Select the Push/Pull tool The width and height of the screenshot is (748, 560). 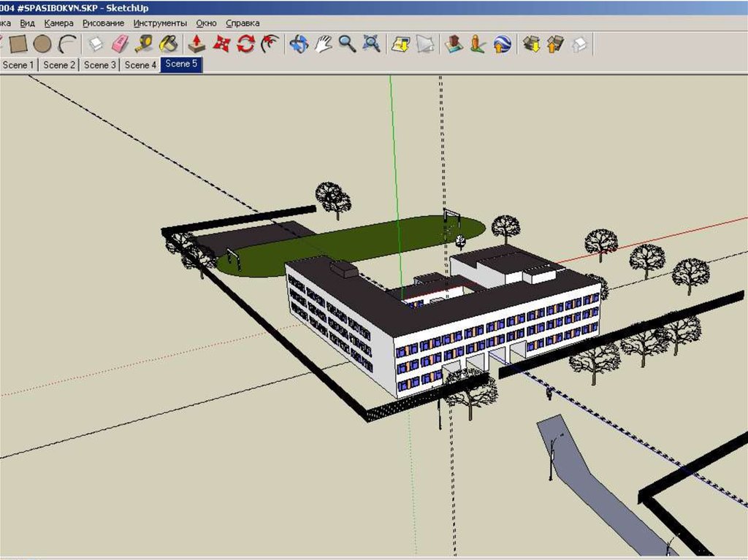coord(196,44)
